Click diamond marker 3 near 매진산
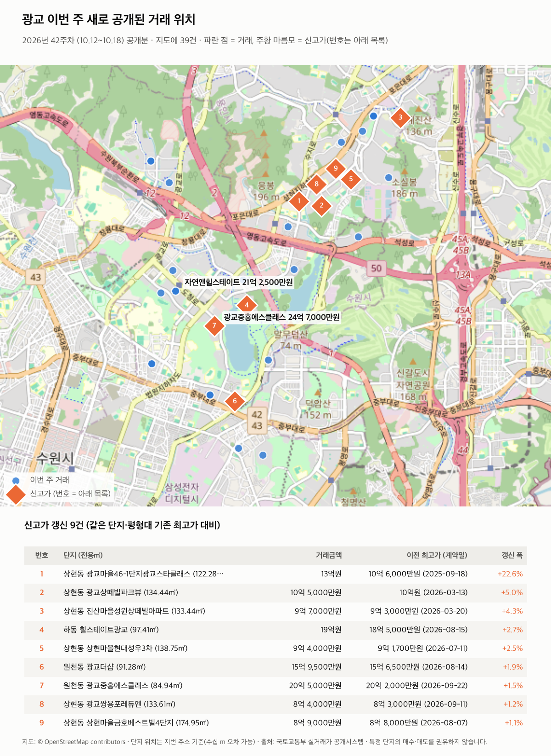 [x=400, y=117]
